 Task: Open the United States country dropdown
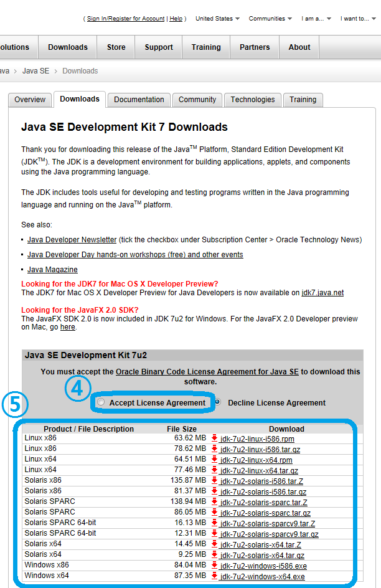coord(217,19)
